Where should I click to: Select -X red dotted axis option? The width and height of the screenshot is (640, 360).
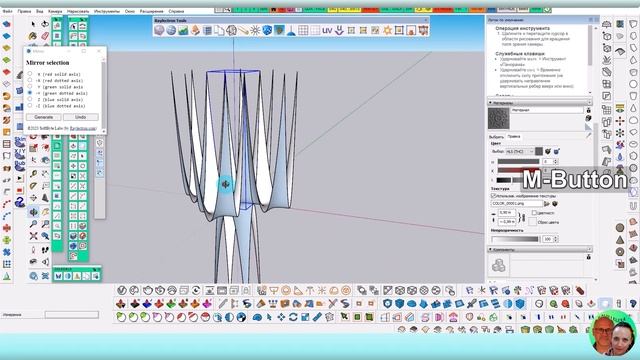tap(30, 80)
